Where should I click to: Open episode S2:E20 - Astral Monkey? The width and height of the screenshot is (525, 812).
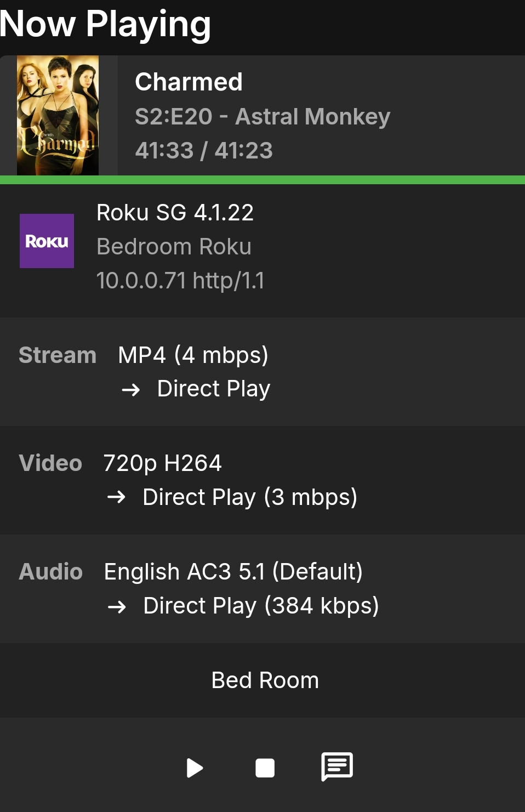[x=262, y=116]
